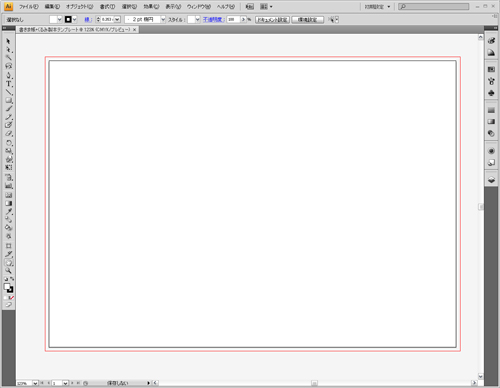Set default fill and stroke
Screen dimensions: 500x388
[6, 279]
